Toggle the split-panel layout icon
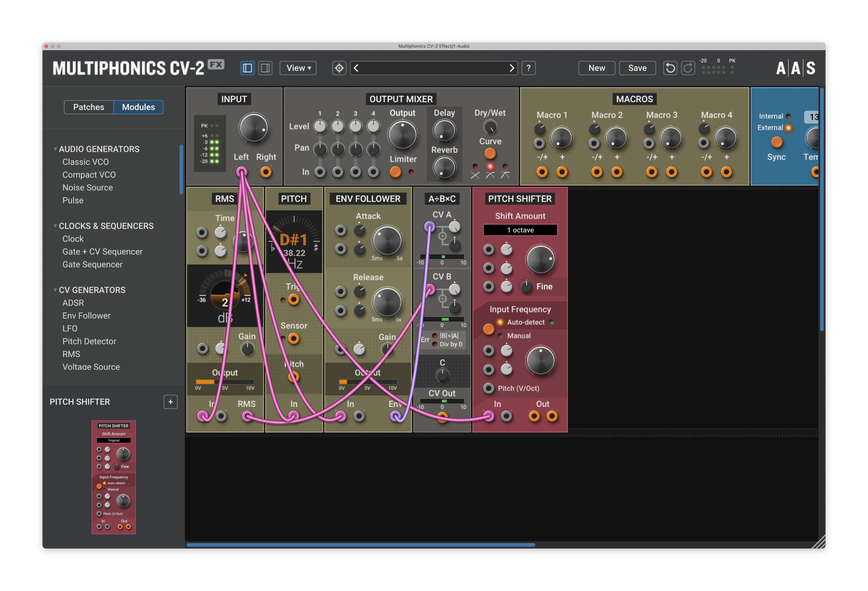Image resolution: width=868 pixels, height=591 pixels. (265, 68)
